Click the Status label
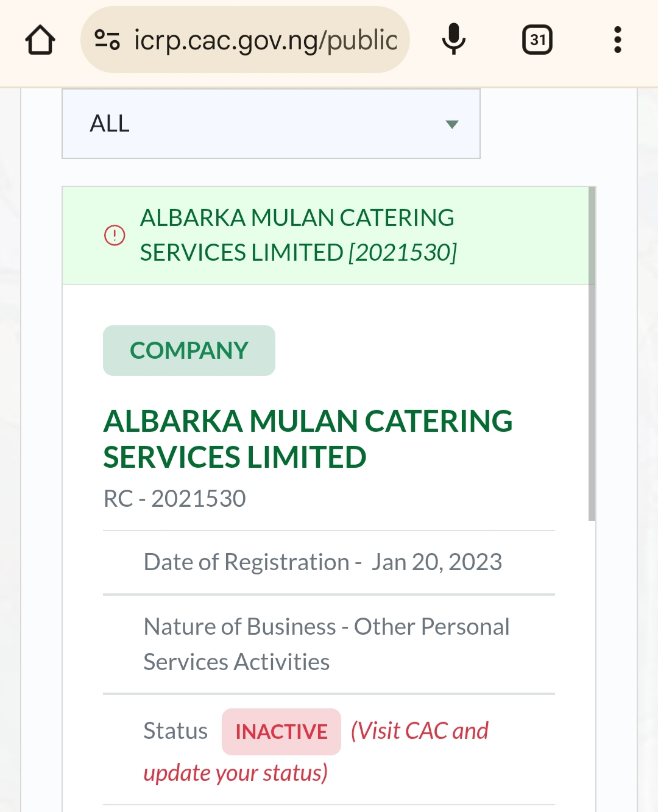Viewport: 658px width, 812px height. tap(175, 731)
